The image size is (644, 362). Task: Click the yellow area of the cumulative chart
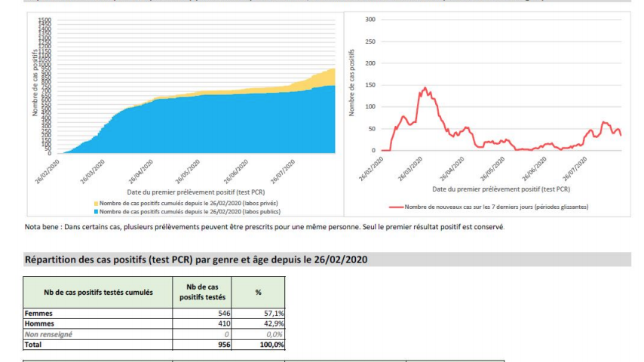tap(320, 78)
